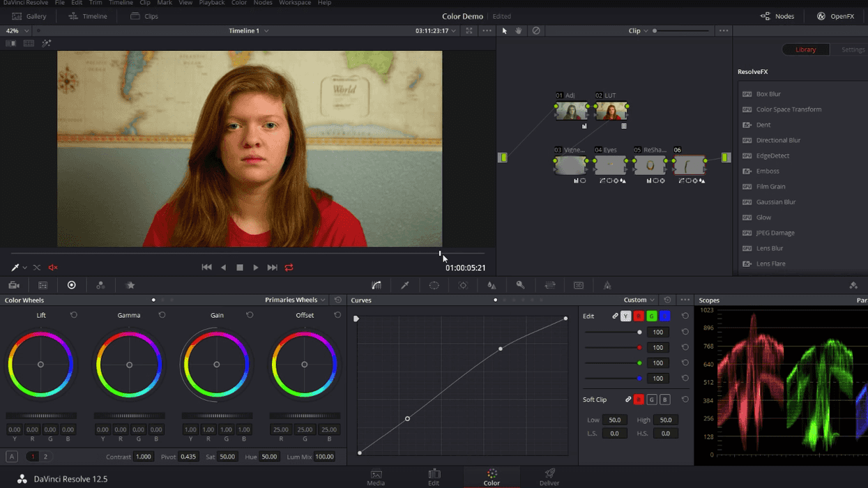Toggle the OpenFX panel button

(835, 16)
